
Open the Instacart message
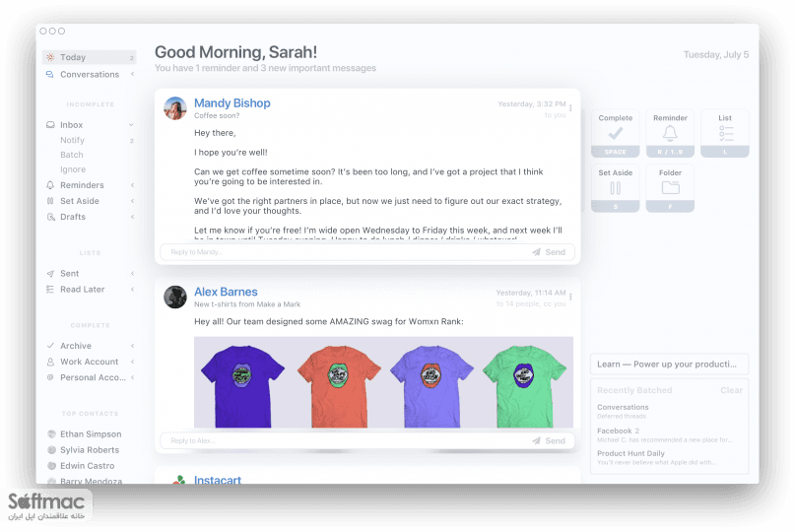point(218,479)
